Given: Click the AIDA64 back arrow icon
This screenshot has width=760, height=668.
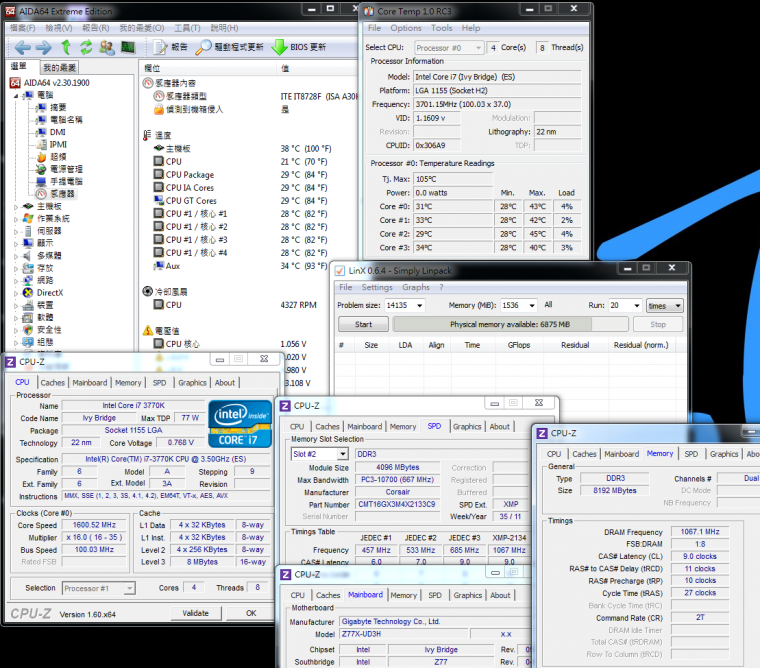Looking at the screenshot, I should pos(22,47).
